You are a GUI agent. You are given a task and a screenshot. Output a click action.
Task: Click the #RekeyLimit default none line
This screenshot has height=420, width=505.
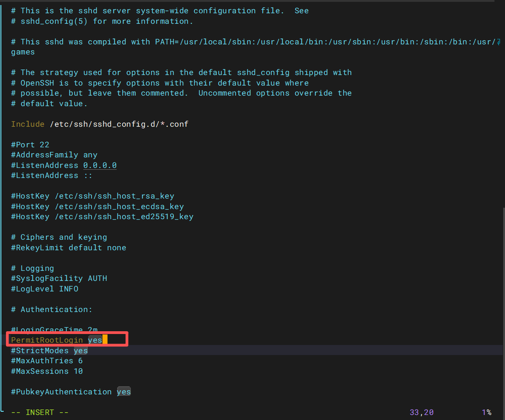(x=69, y=248)
